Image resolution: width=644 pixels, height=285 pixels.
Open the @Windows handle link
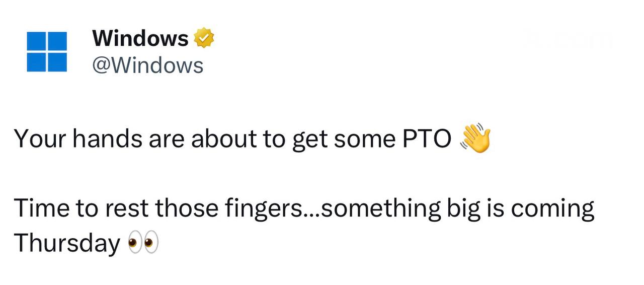147,65
